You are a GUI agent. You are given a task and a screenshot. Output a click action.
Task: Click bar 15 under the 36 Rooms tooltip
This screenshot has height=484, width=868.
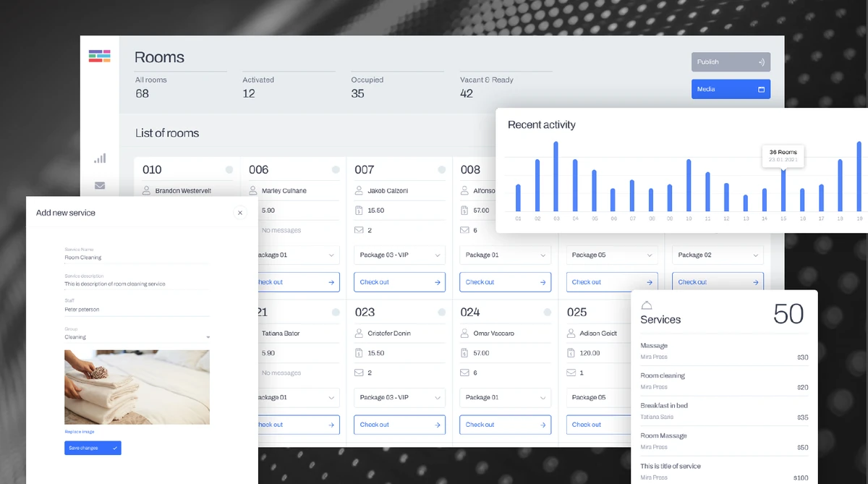pyautogui.click(x=783, y=190)
